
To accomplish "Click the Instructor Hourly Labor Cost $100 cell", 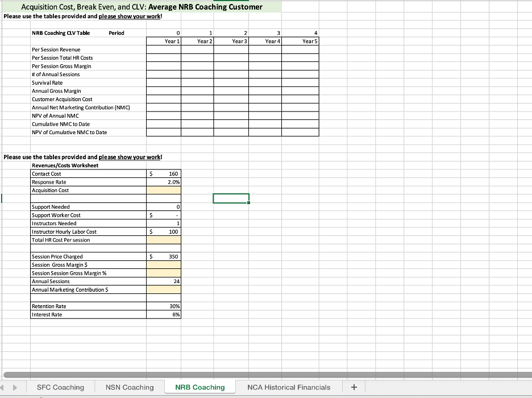I will [164, 231].
